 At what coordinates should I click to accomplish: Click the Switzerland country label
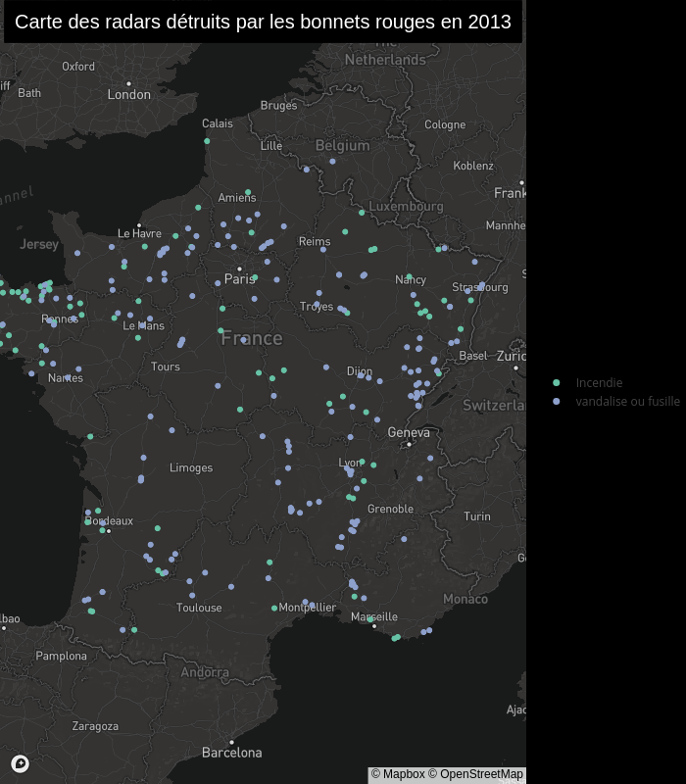pos(494,405)
